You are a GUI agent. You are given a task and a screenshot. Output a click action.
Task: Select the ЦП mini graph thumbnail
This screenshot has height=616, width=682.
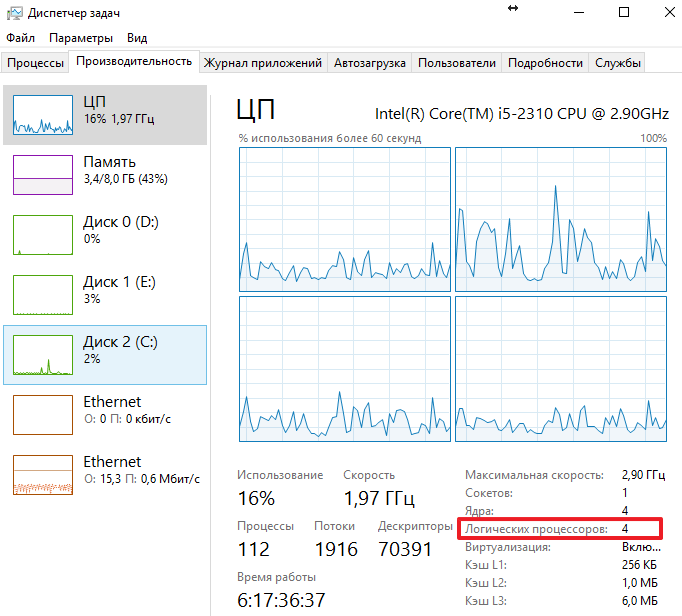(43, 115)
